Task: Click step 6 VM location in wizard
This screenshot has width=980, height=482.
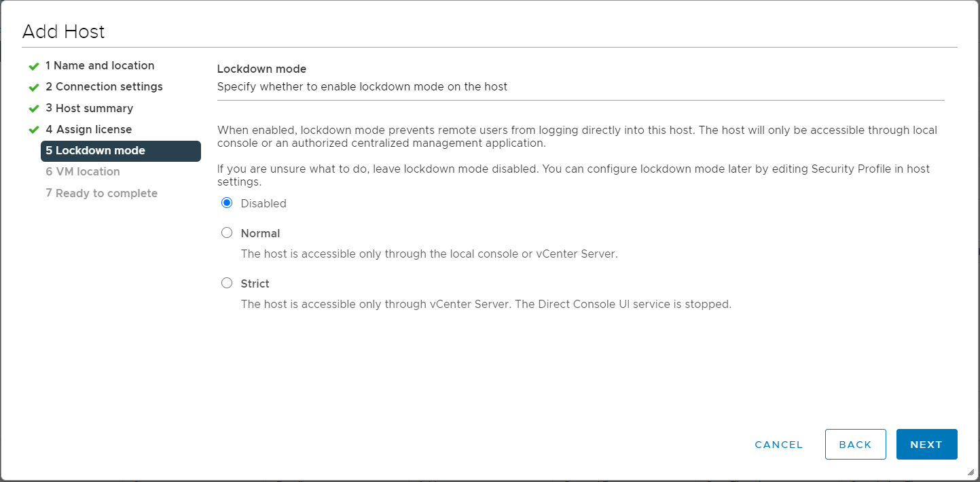Action: [83, 172]
